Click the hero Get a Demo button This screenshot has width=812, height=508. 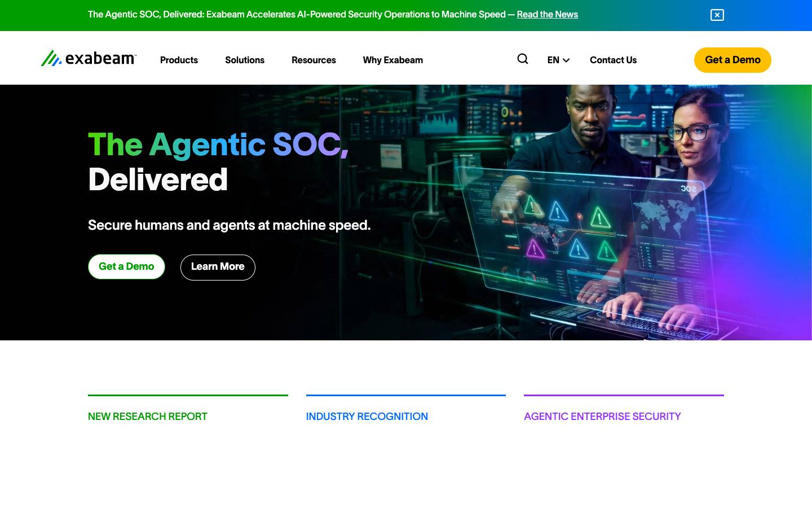(x=126, y=266)
